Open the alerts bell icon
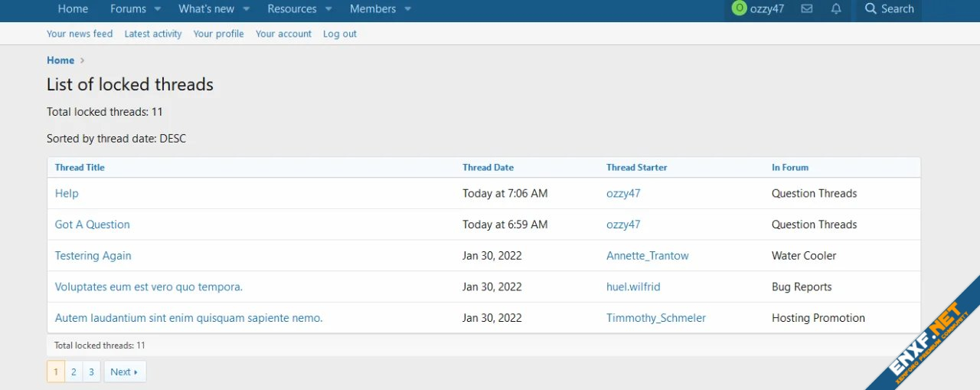 [836, 9]
